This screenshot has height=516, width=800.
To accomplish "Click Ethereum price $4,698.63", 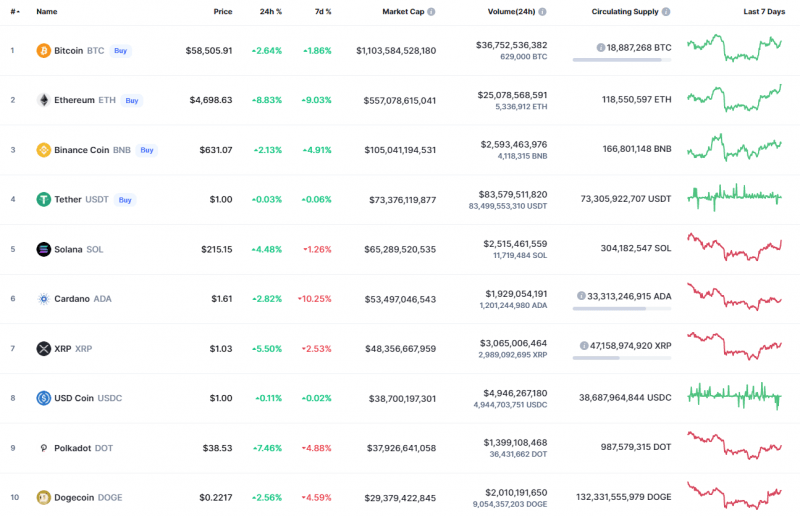I will (211, 100).
